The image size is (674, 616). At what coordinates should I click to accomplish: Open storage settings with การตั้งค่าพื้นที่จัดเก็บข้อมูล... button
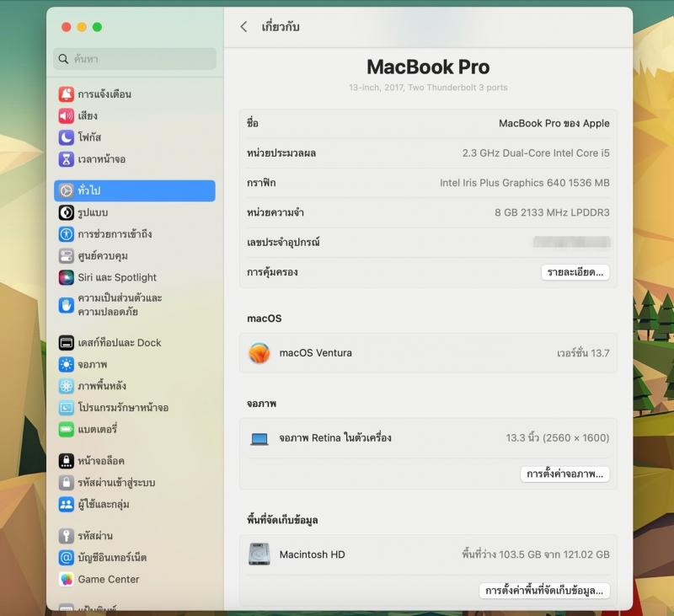click(544, 591)
